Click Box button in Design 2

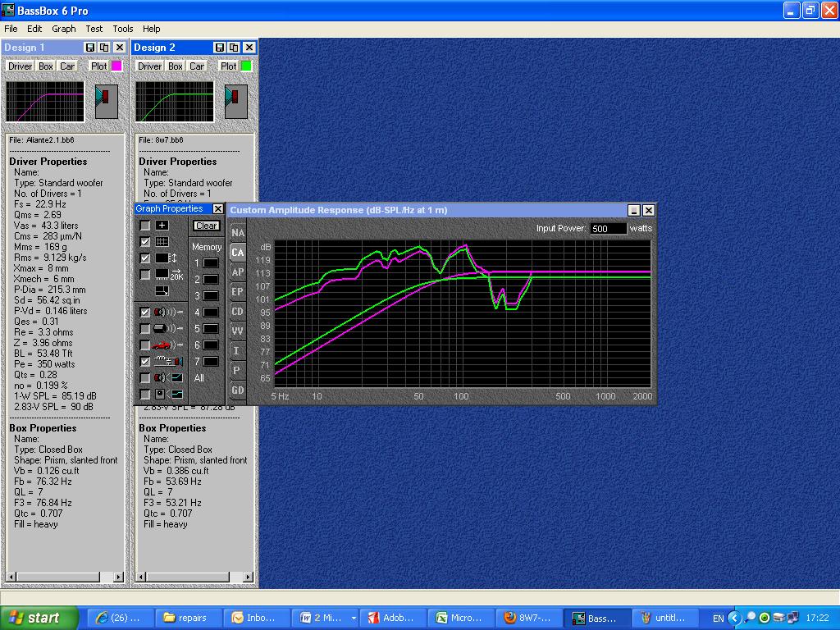[176, 66]
